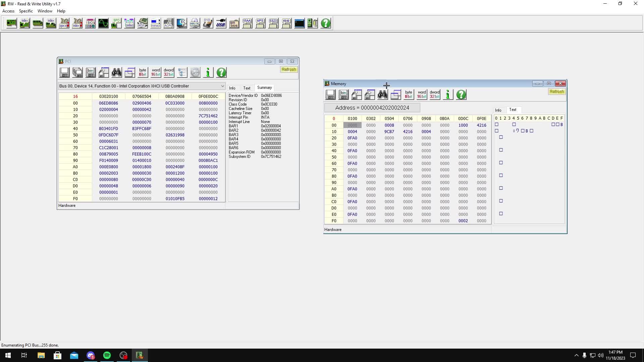The image size is (644, 362).
Task: Click binoculars Find icon in Memory window
Action: pos(383,95)
